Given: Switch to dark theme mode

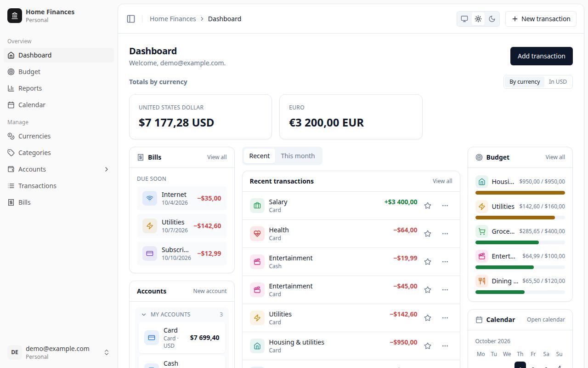Looking at the screenshot, I should tap(492, 19).
